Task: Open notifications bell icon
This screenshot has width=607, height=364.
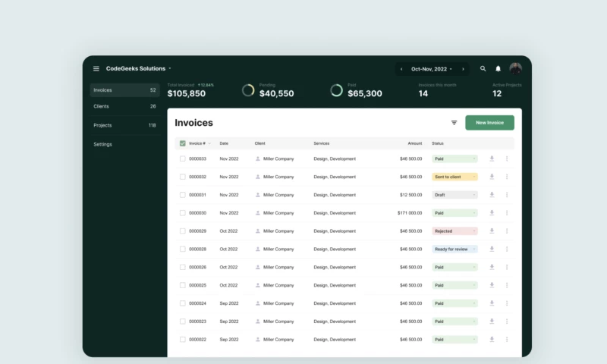Action: (498, 68)
